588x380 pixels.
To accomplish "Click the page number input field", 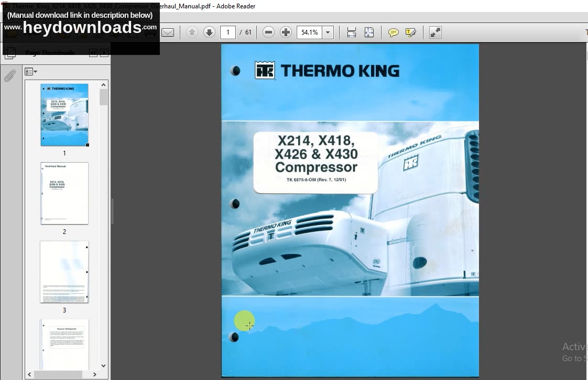I will pos(227,32).
